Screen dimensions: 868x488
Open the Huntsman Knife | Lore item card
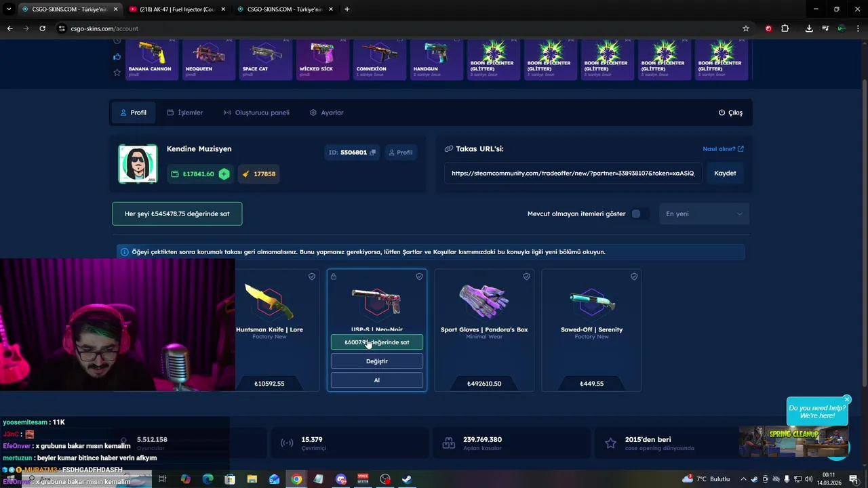pos(277,330)
